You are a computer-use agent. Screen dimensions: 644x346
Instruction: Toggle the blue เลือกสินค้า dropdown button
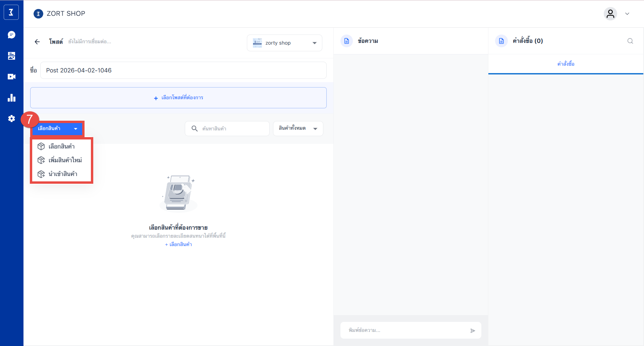pos(57,129)
